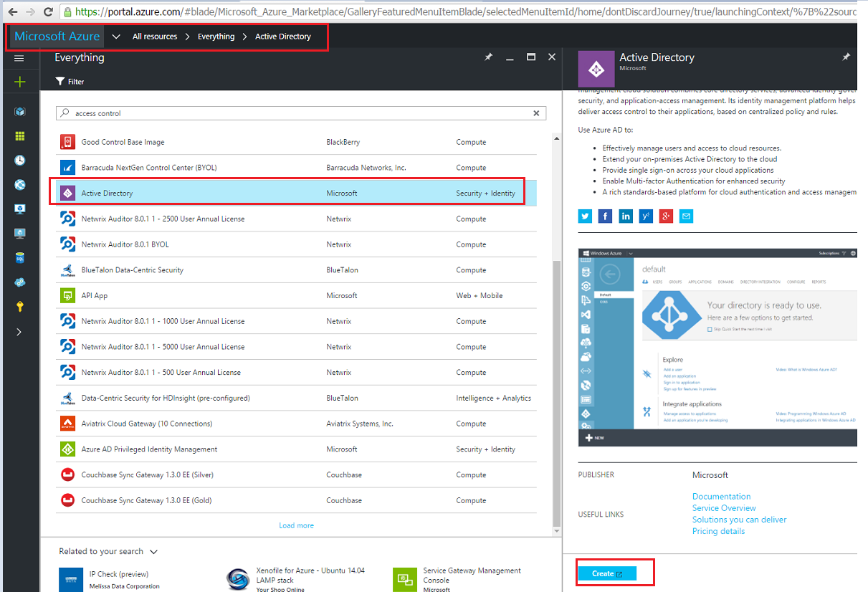Image resolution: width=868 pixels, height=592 pixels.
Task: Pin the Everything blade
Action: pyautogui.click(x=489, y=57)
